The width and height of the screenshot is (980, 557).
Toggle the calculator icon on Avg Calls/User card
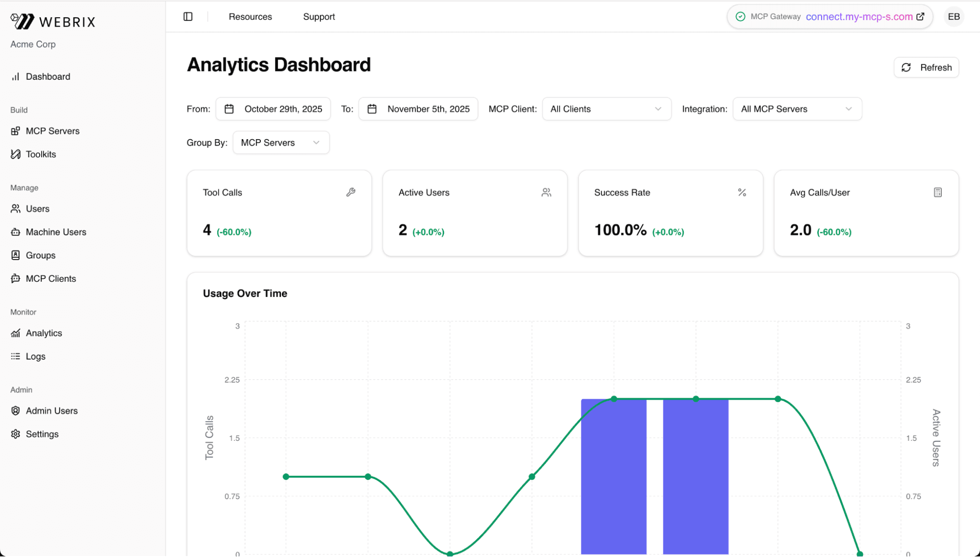point(938,192)
